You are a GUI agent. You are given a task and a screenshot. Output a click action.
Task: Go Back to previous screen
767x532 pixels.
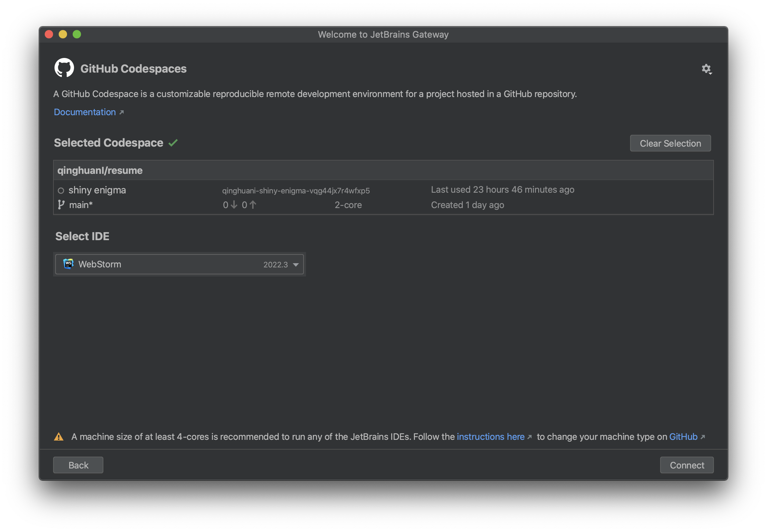coord(78,465)
